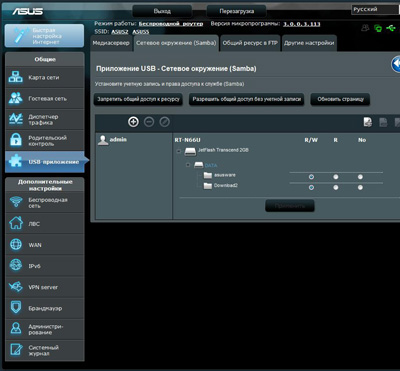The height and width of the screenshot is (371, 400).
Task: Click firmware version 3.0.0.3.113 link
Action: (302, 24)
